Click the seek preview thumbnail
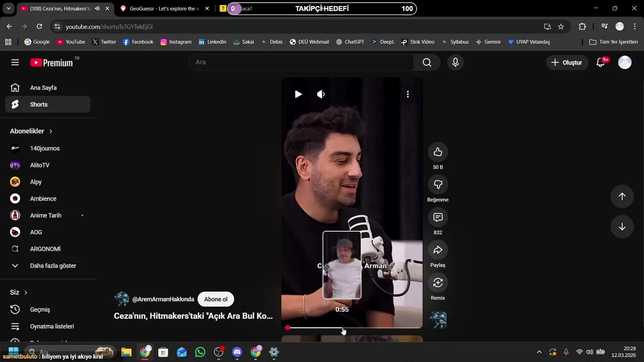The width and height of the screenshot is (644, 362). (x=342, y=265)
